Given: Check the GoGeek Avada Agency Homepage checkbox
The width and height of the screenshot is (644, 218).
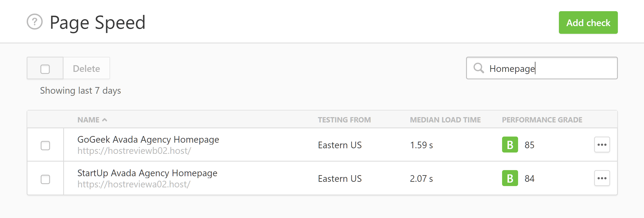Looking at the screenshot, I should coord(45,146).
